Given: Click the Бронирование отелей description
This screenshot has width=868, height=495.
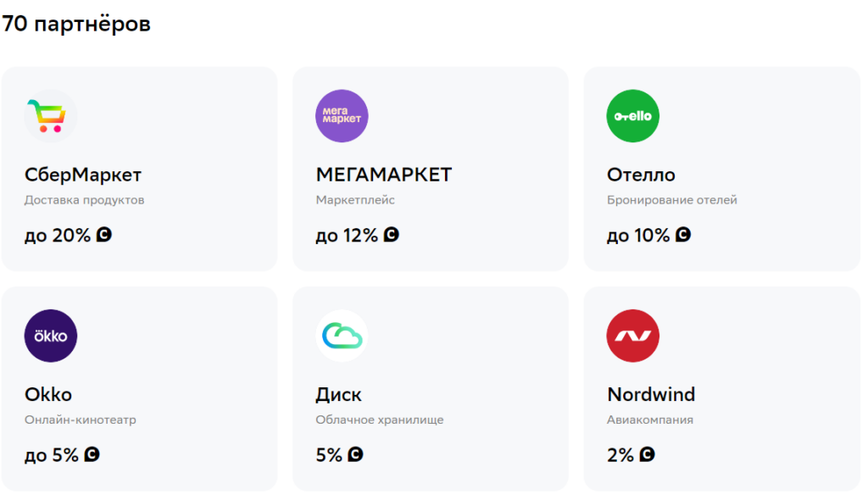Looking at the screenshot, I should 672,201.
